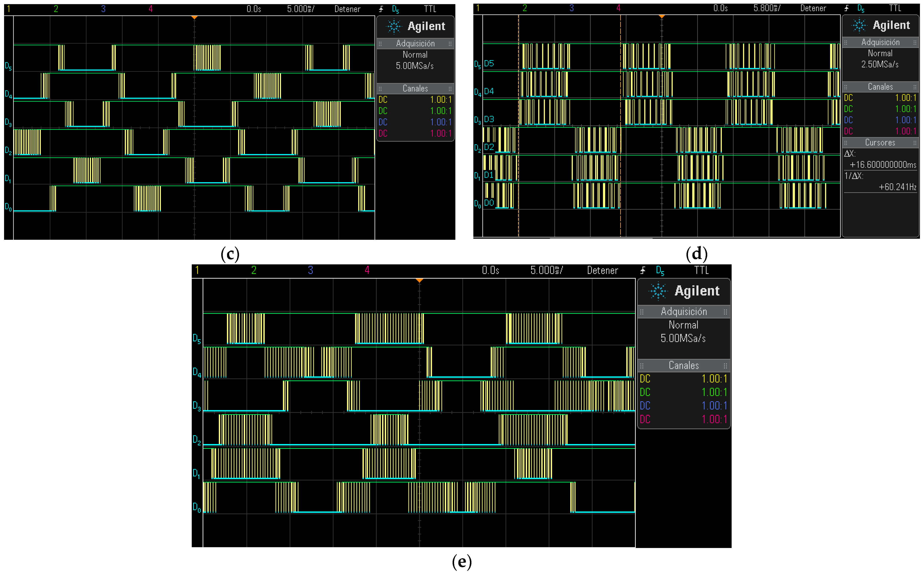
Task: Click the rising-edge trigger icon in panel (c)
Action: pos(381,9)
